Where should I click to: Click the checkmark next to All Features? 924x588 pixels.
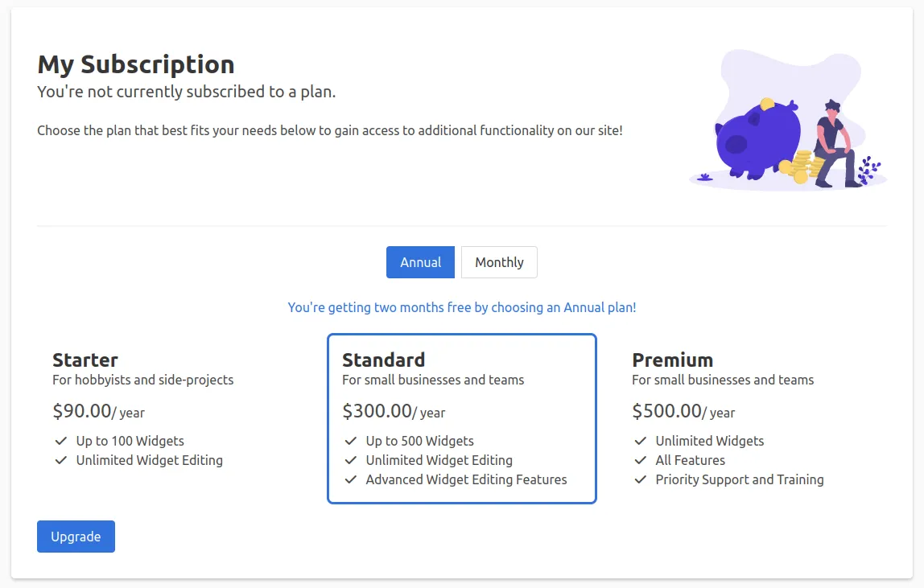[x=640, y=460]
